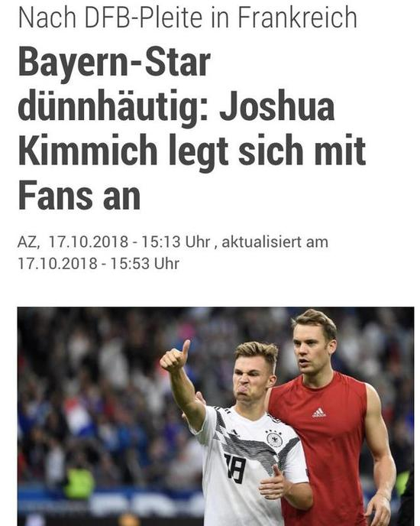Viewport: 420px width, 526px height.
Task: Click the thumbs-up hand in the photo
Action: click(x=175, y=358)
